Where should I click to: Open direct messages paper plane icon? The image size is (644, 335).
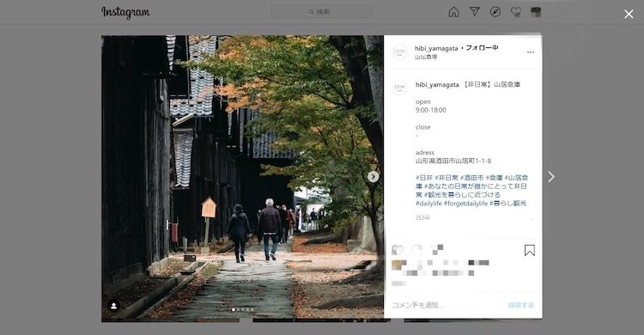point(474,11)
